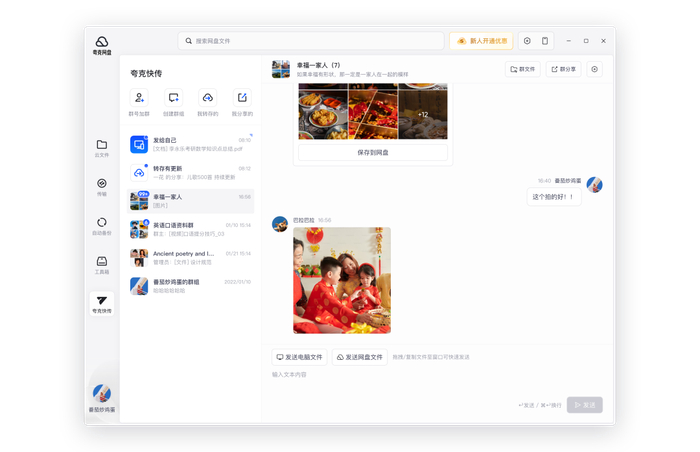Open group settings circle icon in chat header
The width and height of the screenshot is (700, 452).
(x=595, y=69)
